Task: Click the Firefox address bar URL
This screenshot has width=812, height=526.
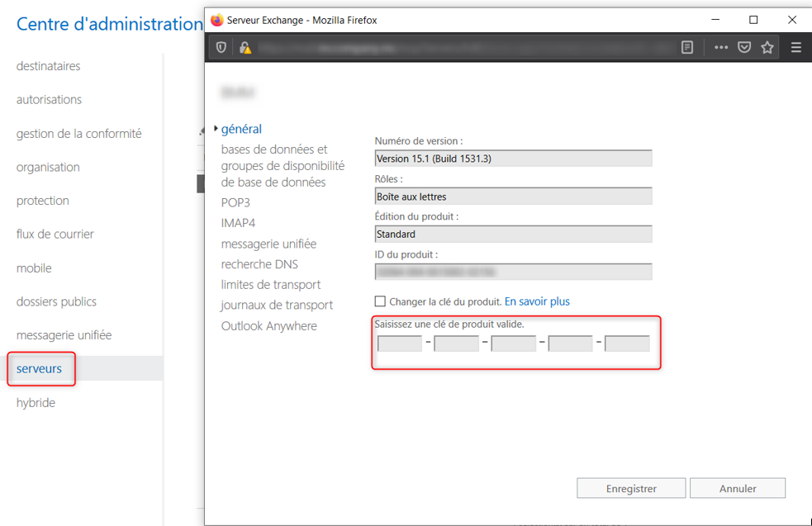Action: pos(466,48)
